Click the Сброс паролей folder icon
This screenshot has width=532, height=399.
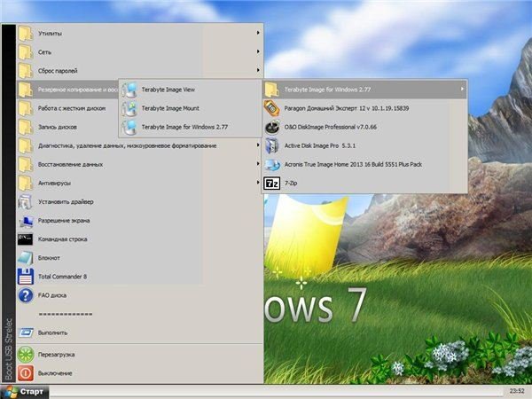(x=26, y=71)
